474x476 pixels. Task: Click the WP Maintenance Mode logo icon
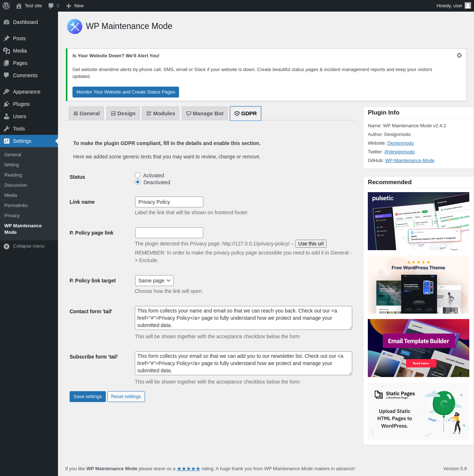[75, 26]
